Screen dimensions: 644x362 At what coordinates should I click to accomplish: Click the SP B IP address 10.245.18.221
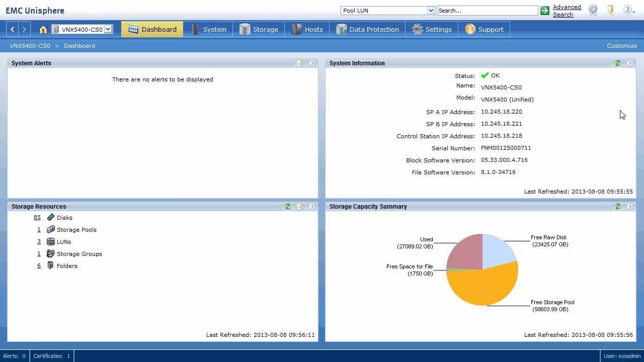[x=501, y=124]
